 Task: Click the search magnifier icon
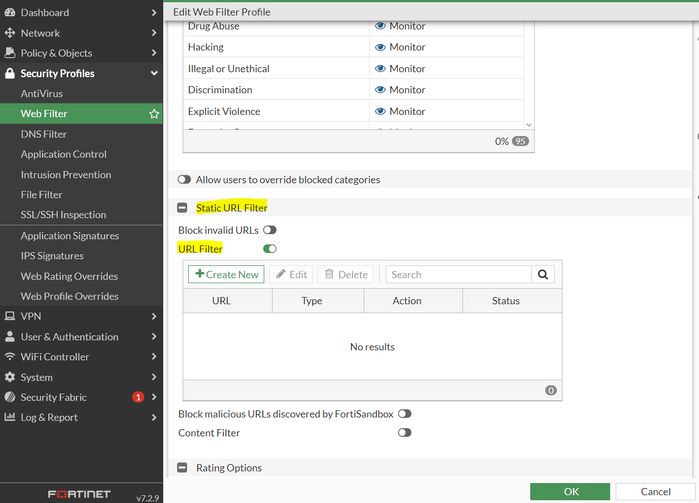[543, 274]
